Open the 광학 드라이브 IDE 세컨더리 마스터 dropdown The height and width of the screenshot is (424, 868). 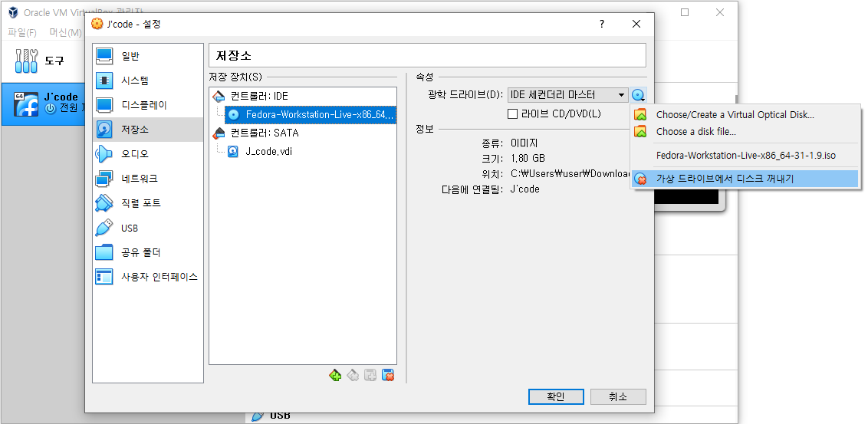point(568,95)
